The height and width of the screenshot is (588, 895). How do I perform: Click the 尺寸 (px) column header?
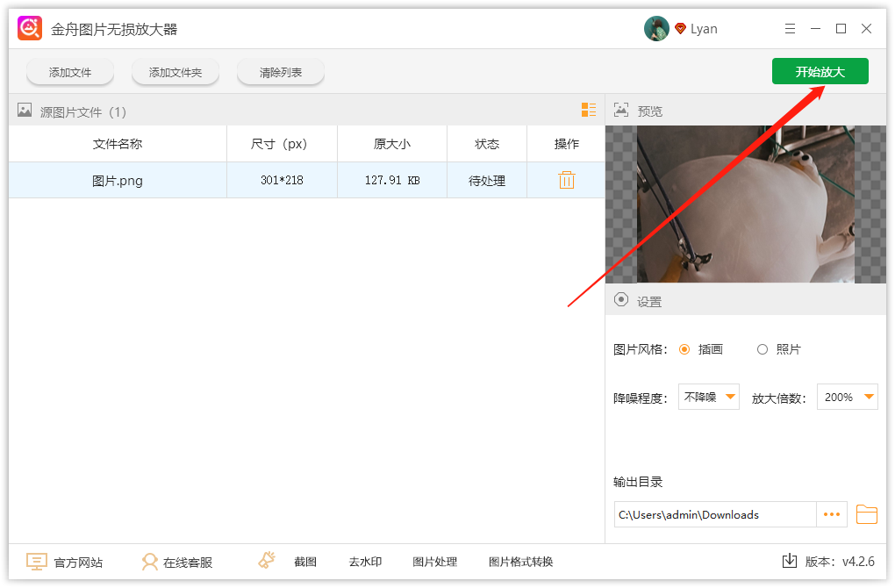pos(282,144)
